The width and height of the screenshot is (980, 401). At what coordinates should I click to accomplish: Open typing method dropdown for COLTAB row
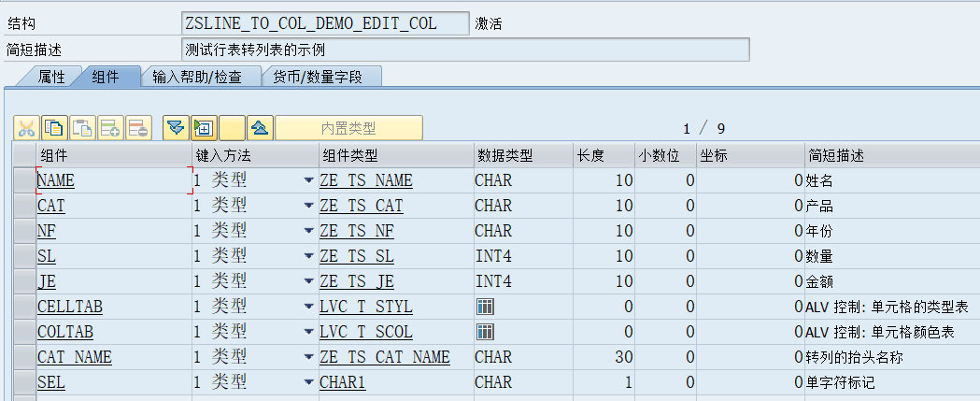click(x=308, y=332)
